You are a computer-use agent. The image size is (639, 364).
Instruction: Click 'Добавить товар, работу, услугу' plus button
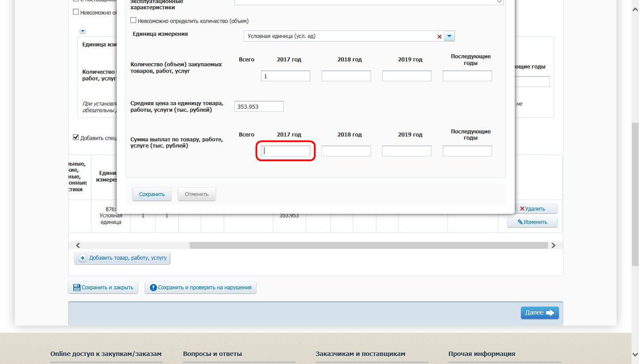(x=122, y=258)
